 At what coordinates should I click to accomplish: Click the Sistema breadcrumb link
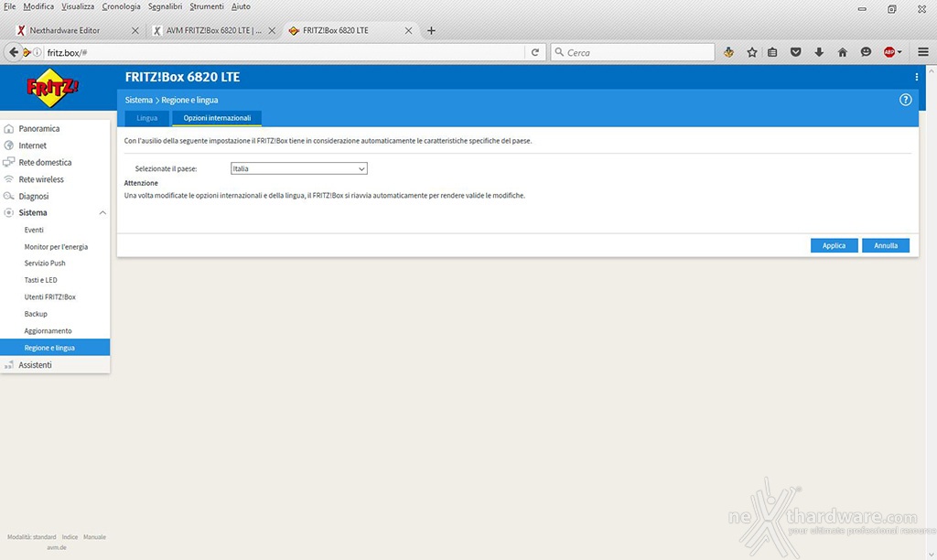[139, 100]
